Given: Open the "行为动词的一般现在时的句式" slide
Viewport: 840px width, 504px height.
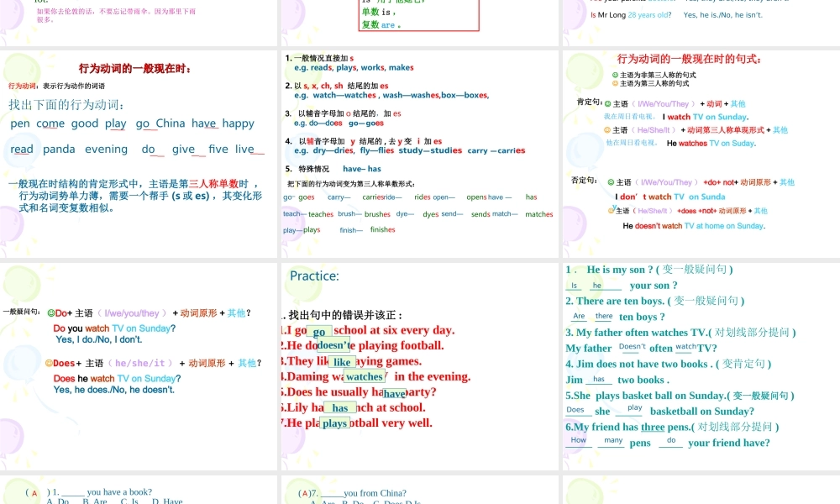Looking at the screenshot, I should pyautogui.click(x=701, y=155).
